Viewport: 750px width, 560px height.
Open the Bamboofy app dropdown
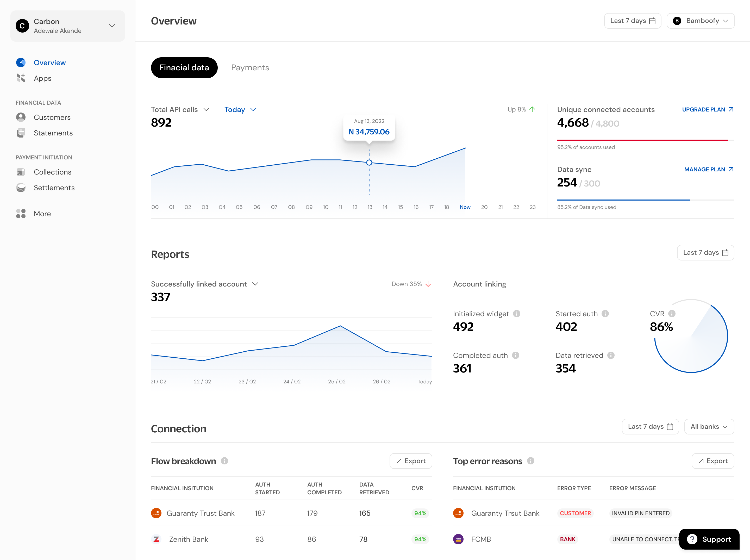click(x=700, y=21)
